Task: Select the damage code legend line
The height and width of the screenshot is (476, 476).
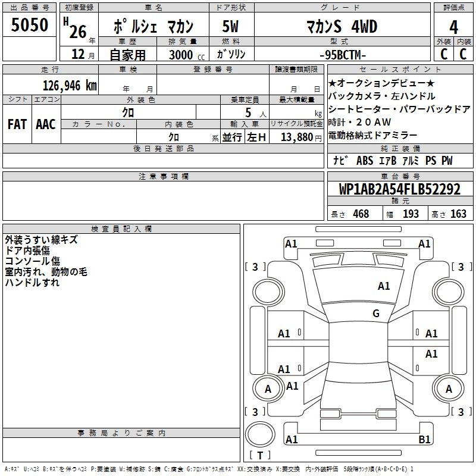Action: click(209, 469)
